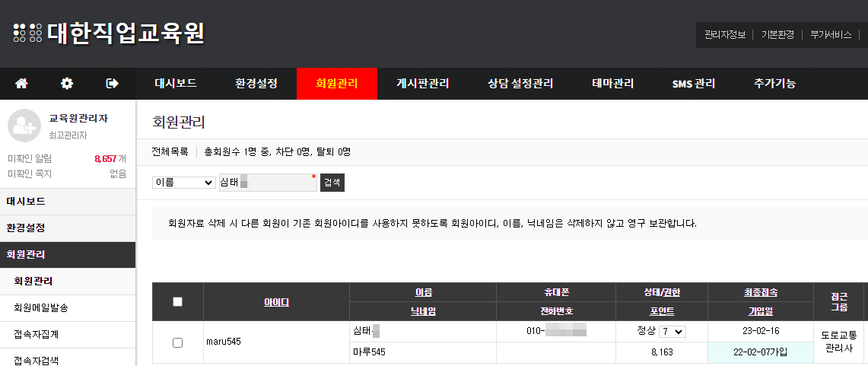This screenshot has height=366, width=868.
Task: Expand 환경설정 section in left sidebar
Action: coord(26,228)
